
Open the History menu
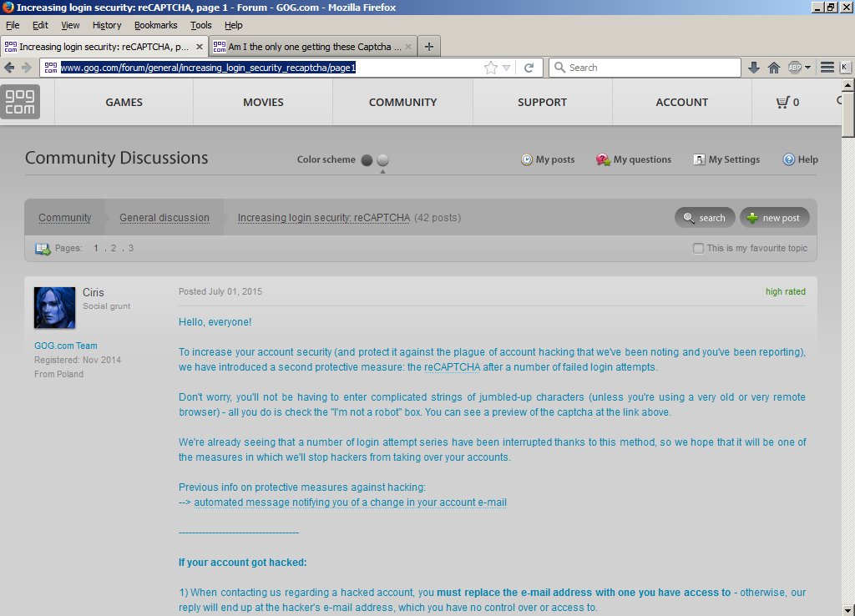click(x=107, y=25)
